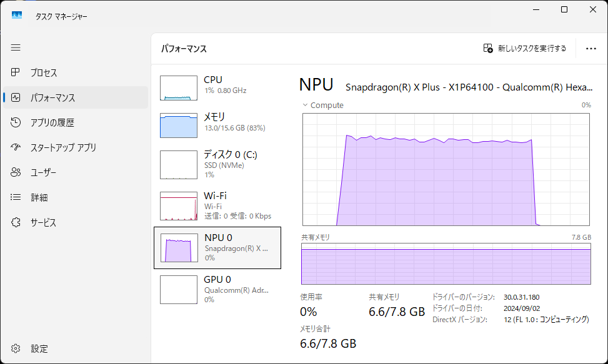Screen dimensions: 608x364
Task: Select the CPU performance thumbnail
Action: pos(179,88)
